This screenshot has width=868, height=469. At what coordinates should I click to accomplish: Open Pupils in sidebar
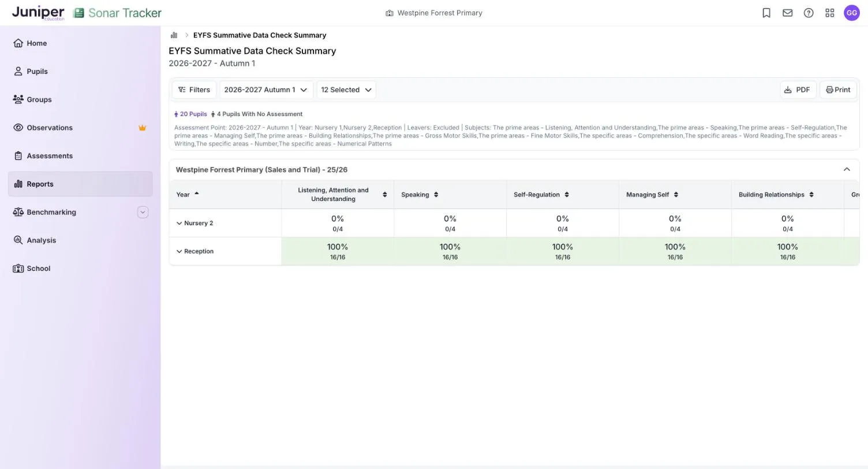point(80,72)
